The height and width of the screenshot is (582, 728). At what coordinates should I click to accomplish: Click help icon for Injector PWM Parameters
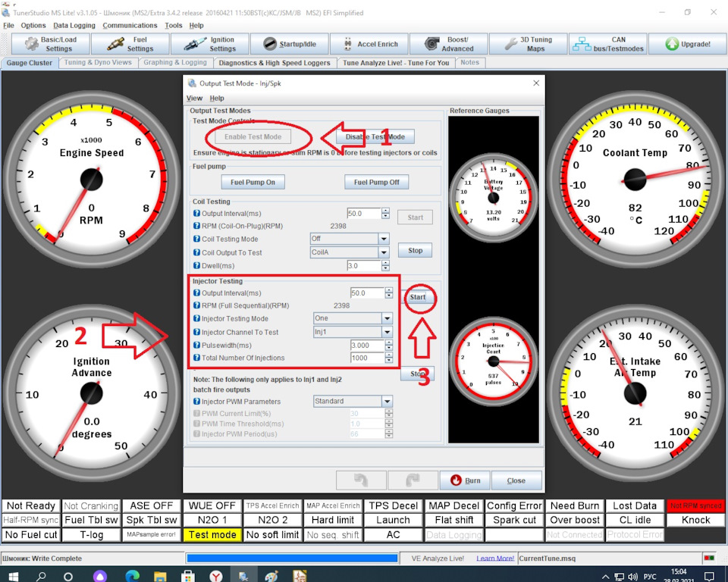click(197, 402)
